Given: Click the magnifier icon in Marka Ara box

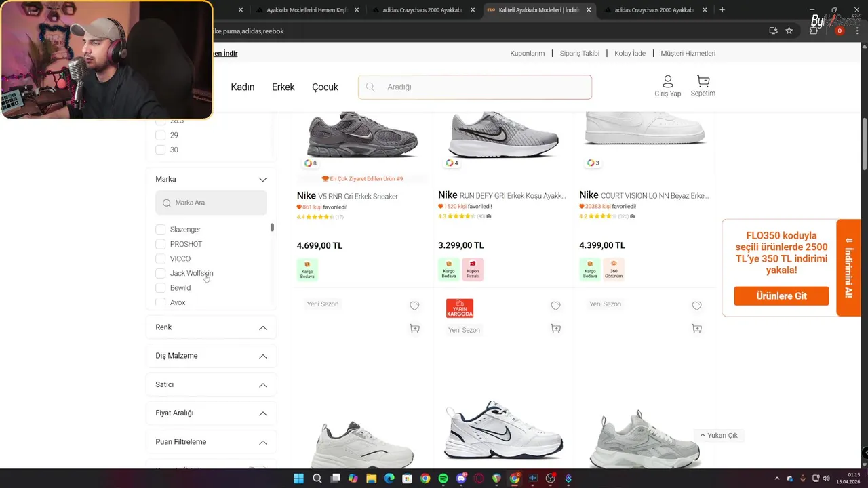Looking at the screenshot, I should pyautogui.click(x=167, y=203).
